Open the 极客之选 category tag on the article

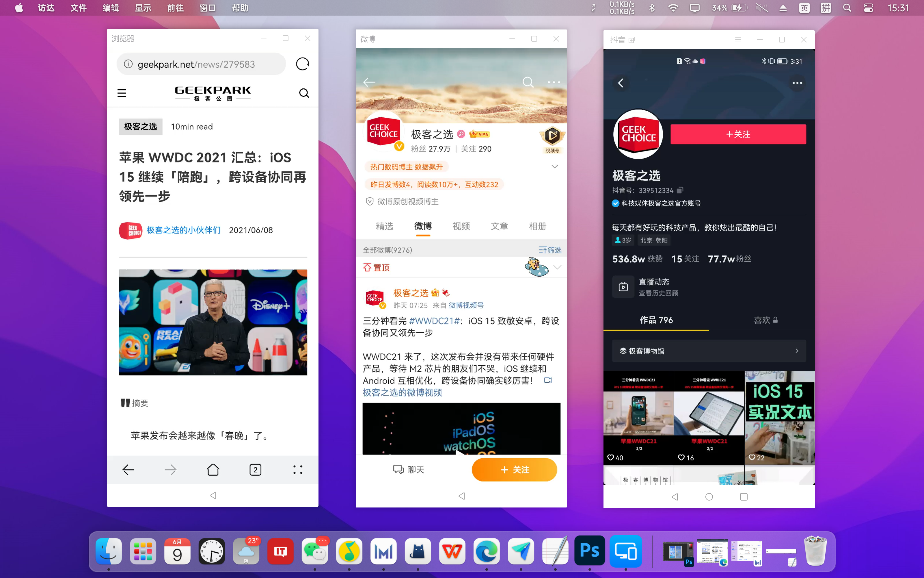pos(141,127)
